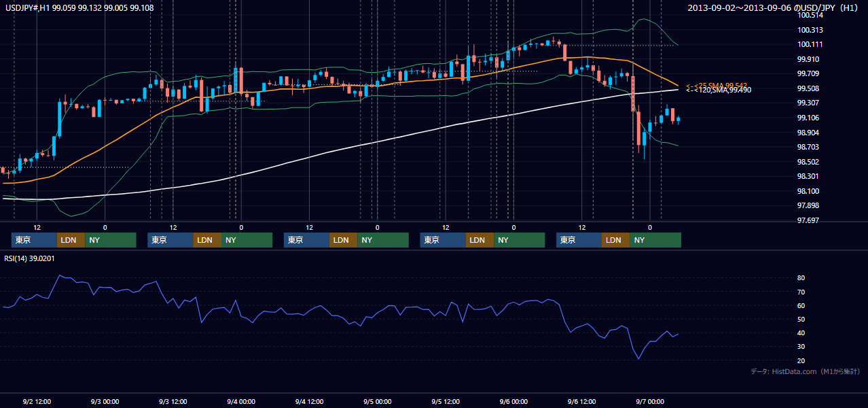Click the RSI scale value 80

[801, 278]
